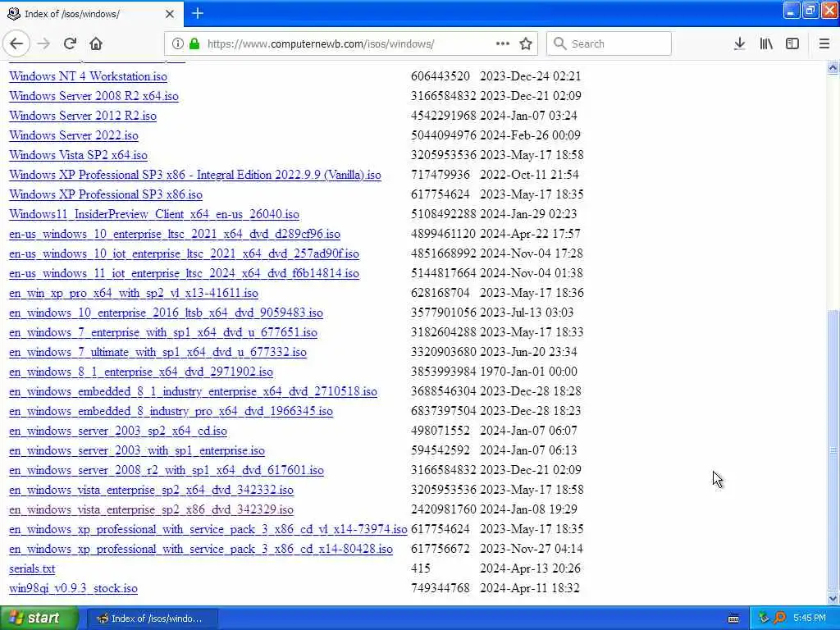Viewport: 840px width, 630px height.
Task: Open en_windows_10_enterprise_2016_ltsb 9059483 link
Action: pos(166,313)
